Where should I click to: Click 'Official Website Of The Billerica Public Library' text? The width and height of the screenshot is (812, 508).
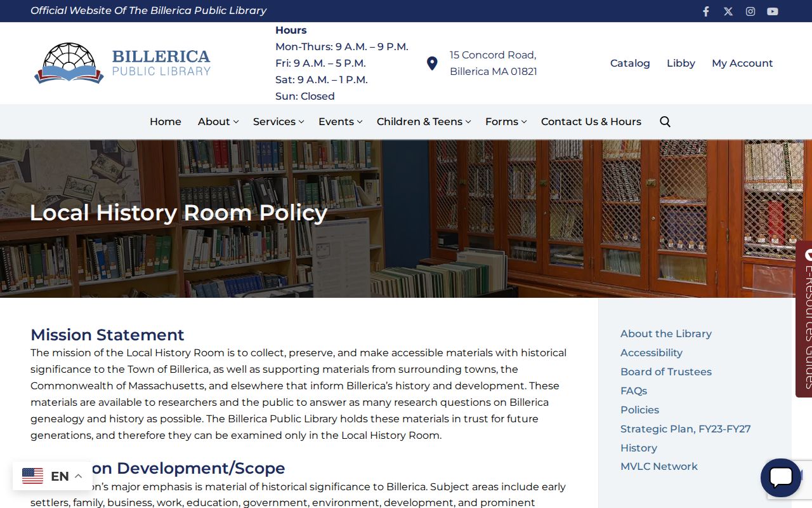pos(148,11)
